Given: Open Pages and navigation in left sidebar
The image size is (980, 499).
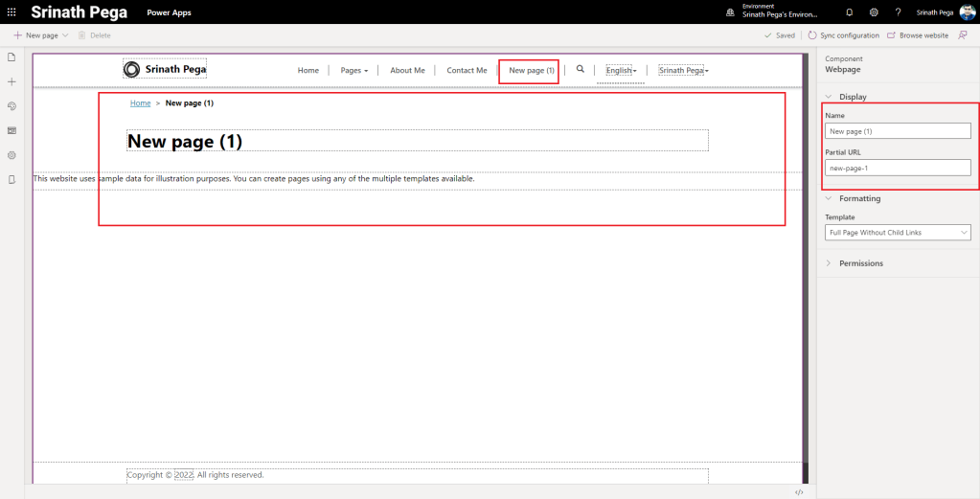Looking at the screenshot, I should 11,57.
